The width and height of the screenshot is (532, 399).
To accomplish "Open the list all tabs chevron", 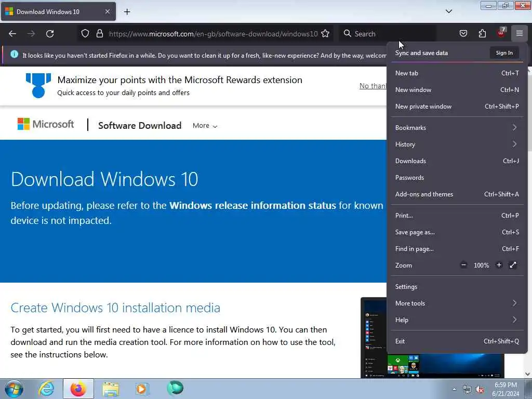I will [448, 11].
